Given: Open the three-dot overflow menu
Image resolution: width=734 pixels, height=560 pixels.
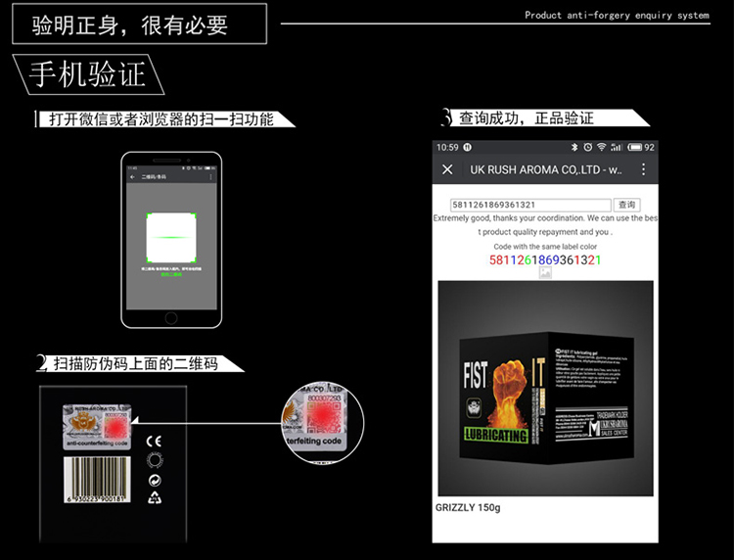Looking at the screenshot, I should pos(644,169).
